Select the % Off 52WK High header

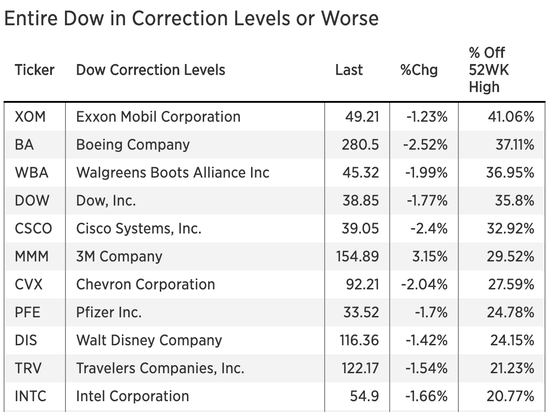coord(489,70)
